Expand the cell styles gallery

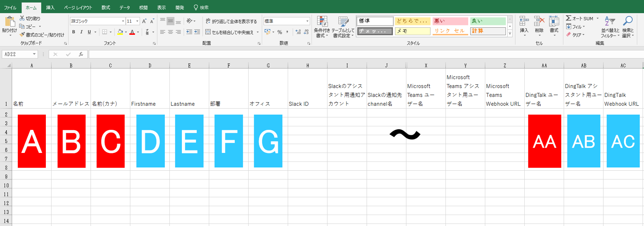tap(510, 34)
